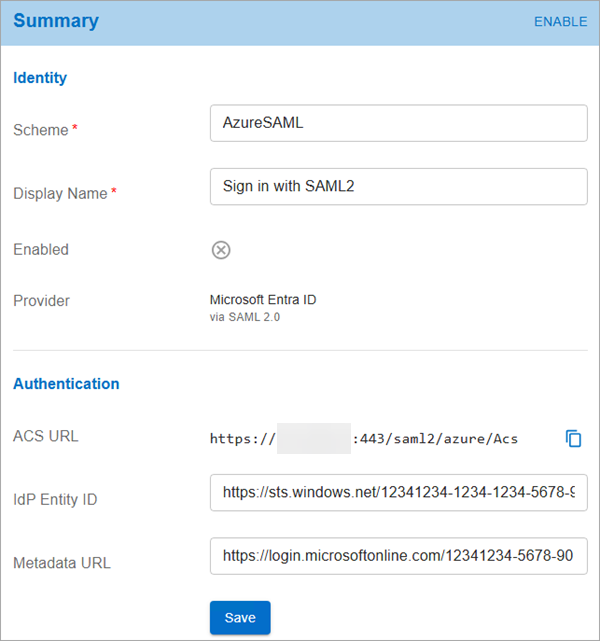
Task: Click the IdP Entity ID label
Action: [55, 500]
